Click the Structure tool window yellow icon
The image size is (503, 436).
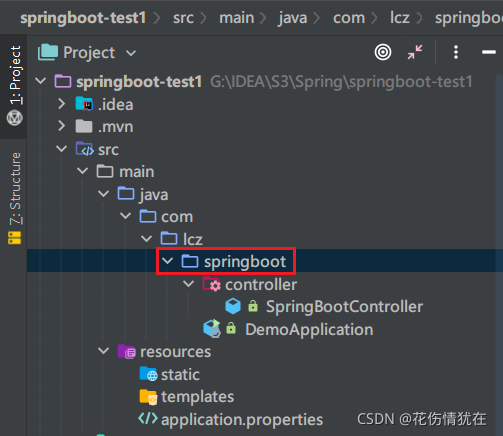(x=14, y=238)
